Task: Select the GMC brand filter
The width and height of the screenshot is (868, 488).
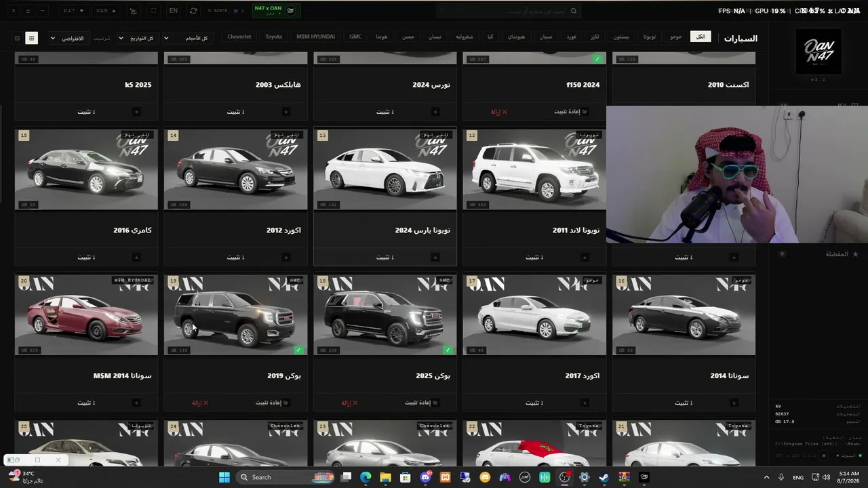Action: [355, 37]
